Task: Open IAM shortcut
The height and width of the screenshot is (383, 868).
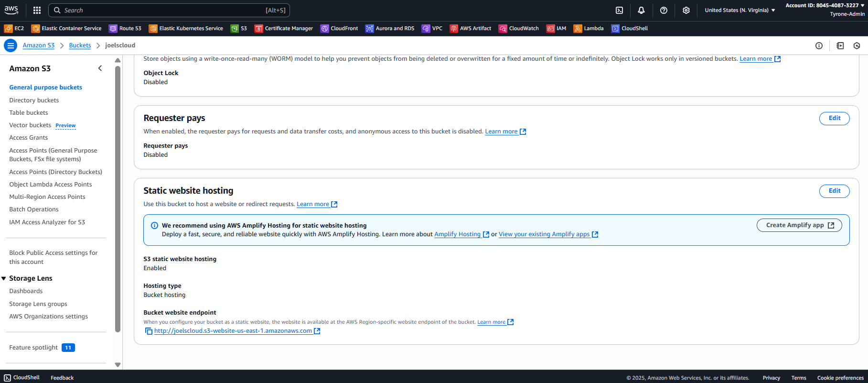Action: [x=556, y=28]
